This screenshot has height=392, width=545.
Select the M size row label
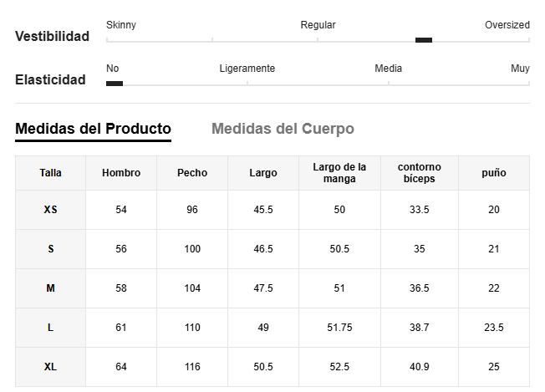pyautogui.click(x=50, y=288)
